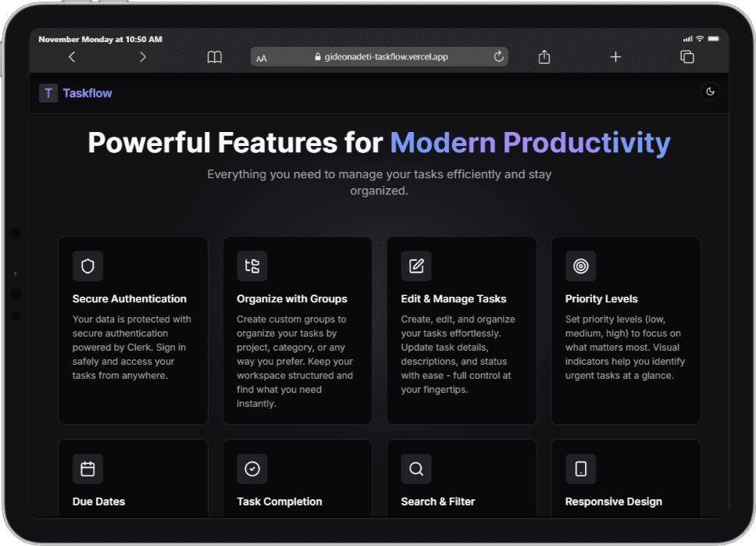
Task: Click the back navigation arrow
Action: pos(72,56)
